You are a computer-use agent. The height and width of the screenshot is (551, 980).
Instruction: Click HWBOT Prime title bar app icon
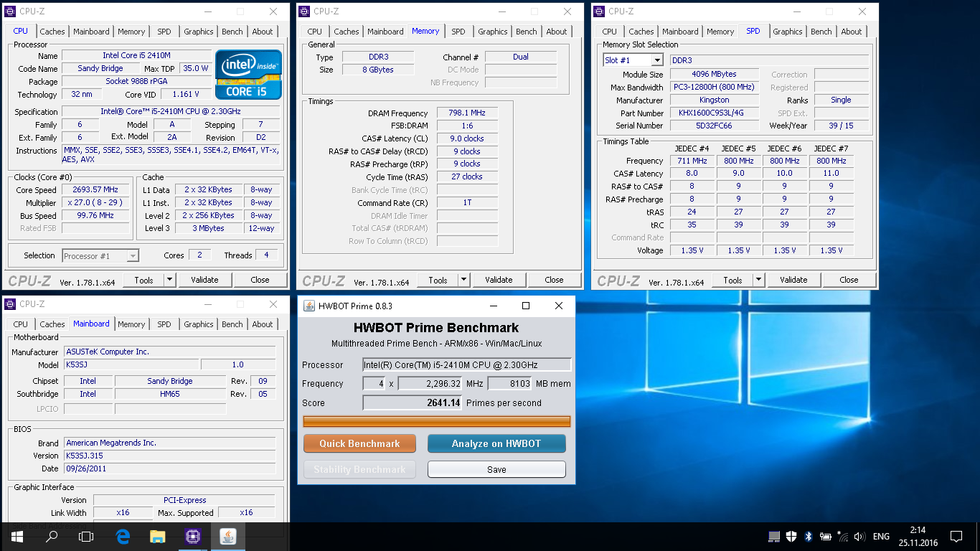[x=308, y=306]
